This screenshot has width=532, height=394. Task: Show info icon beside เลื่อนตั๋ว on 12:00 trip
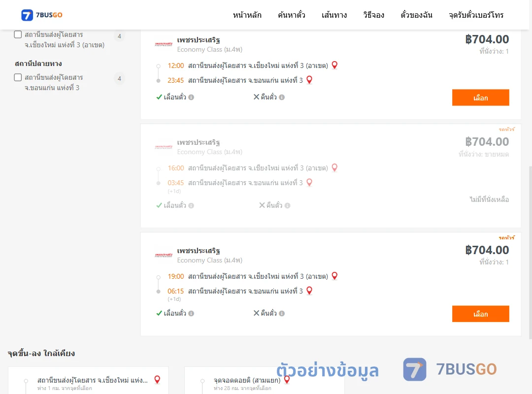point(191,98)
